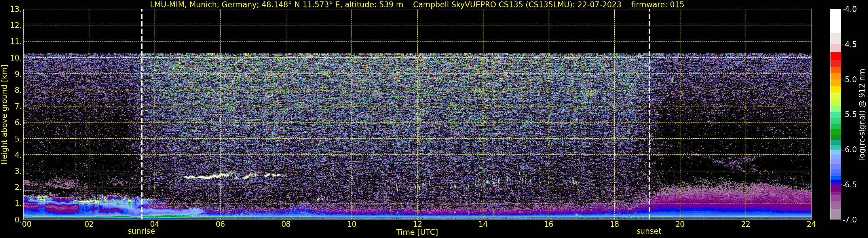Click the time axis tick '04'

click(x=155, y=224)
